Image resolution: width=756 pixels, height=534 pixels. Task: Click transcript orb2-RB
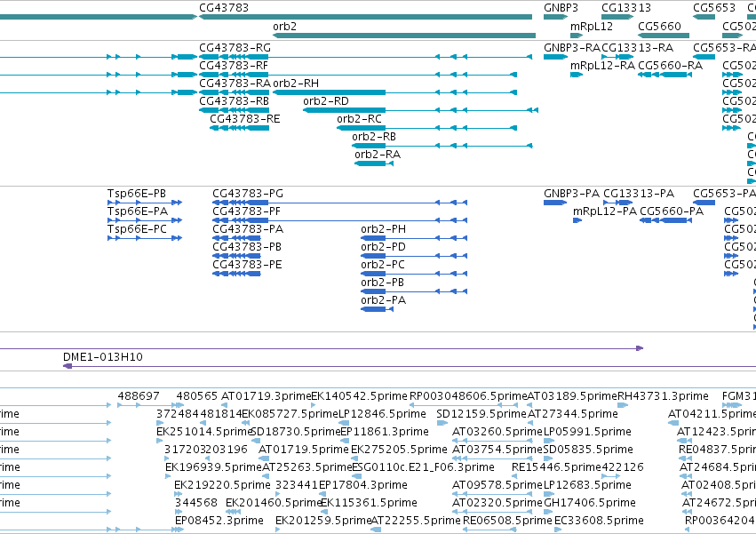click(374, 137)
